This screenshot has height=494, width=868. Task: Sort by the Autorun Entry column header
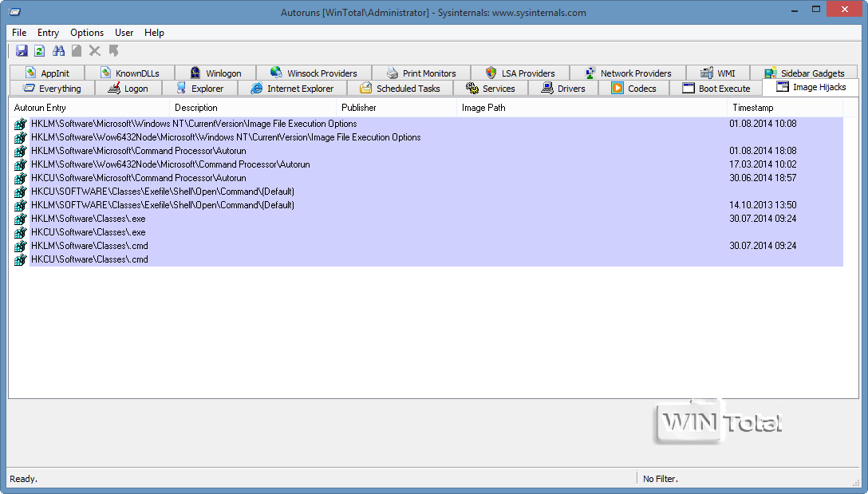(89, 108)
